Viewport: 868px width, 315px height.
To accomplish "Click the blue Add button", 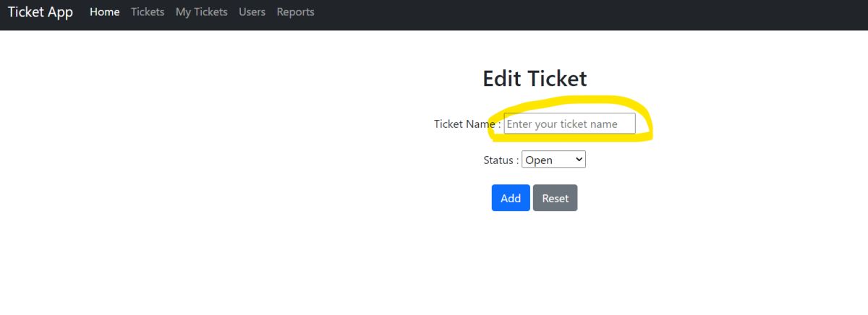I will [511, 198].
